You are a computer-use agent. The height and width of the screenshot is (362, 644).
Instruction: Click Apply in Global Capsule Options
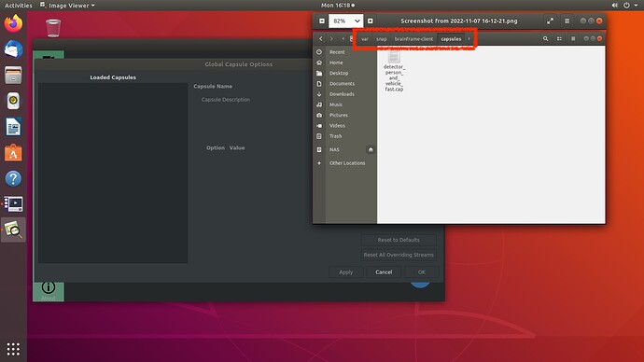pos(346,272)
